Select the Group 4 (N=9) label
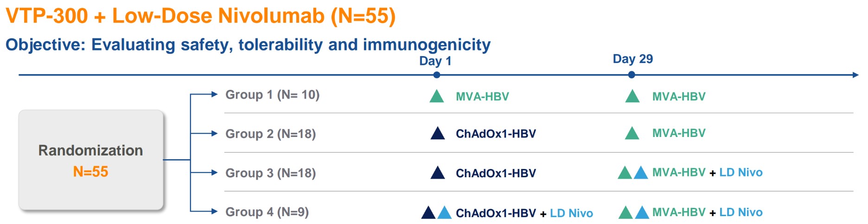This screenshot has height=224, width=868. [x=267, y=212]
